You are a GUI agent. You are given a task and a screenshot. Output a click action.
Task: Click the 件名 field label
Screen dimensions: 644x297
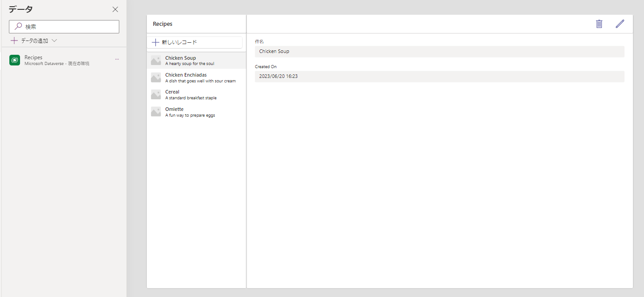259,41
